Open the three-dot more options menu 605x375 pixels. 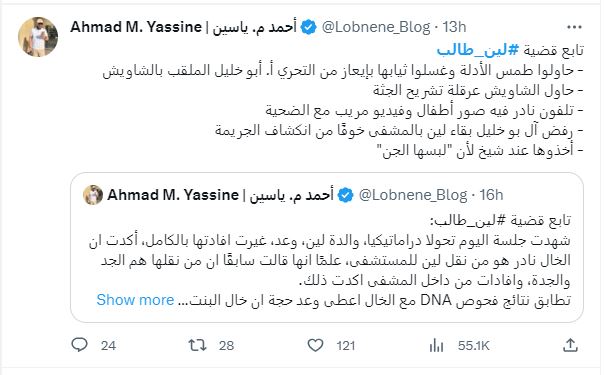click(574, 27)
